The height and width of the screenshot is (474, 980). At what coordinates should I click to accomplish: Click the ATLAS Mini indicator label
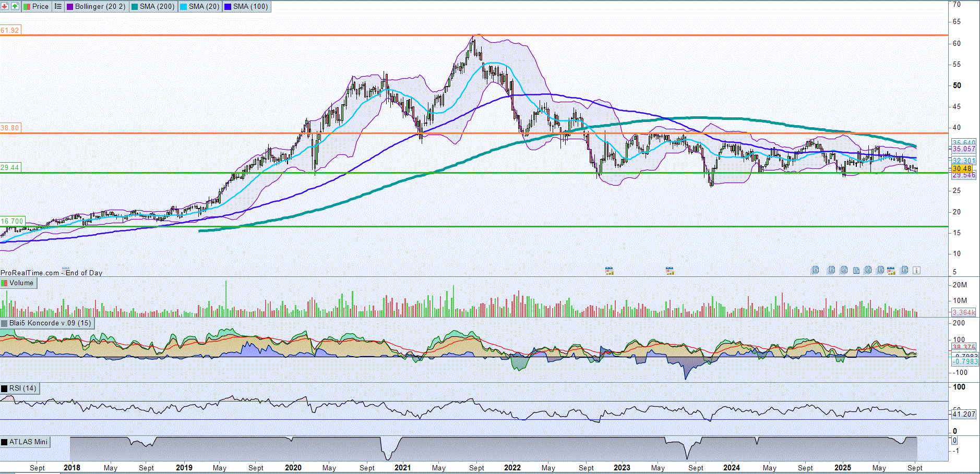[x=28, y=442]
